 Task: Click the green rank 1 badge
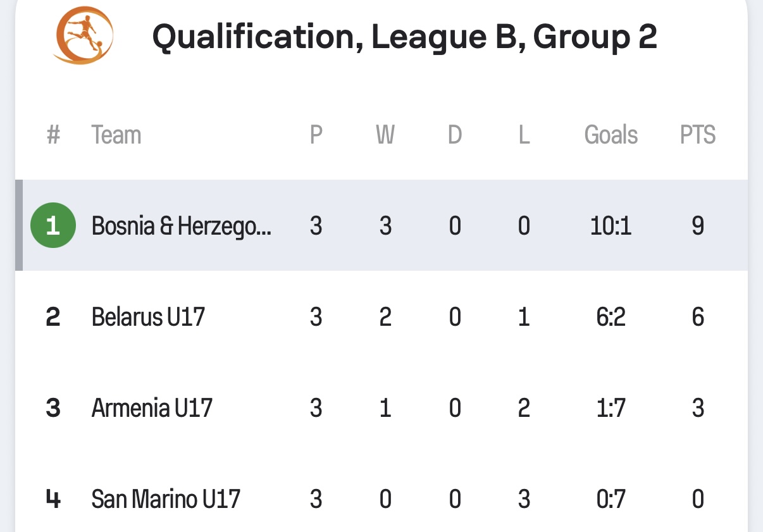[53, 225]
